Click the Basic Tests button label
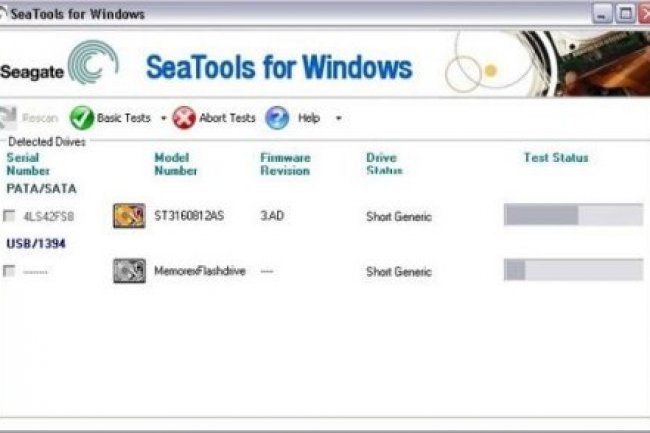Screen dimensions: 650x433 click(124, 118)
